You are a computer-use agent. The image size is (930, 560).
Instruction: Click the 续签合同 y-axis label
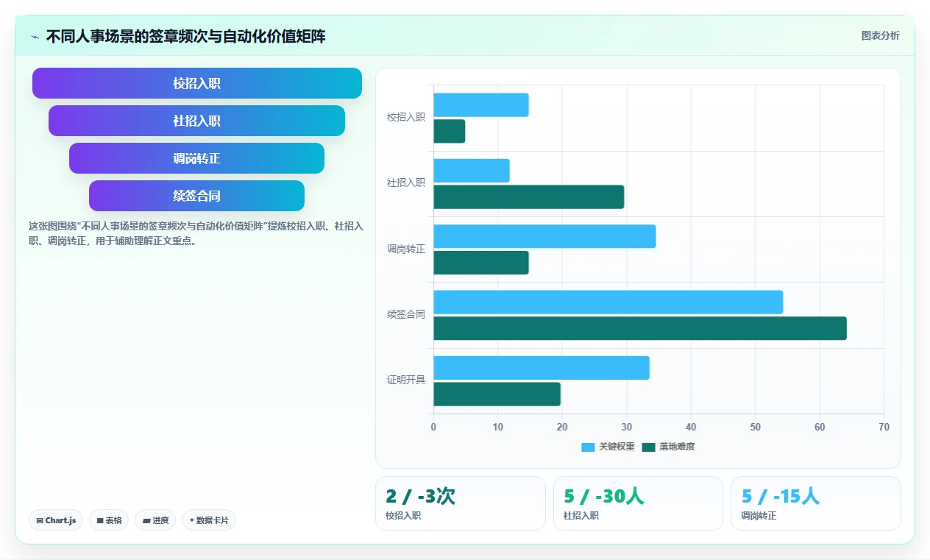coord(406,314)
